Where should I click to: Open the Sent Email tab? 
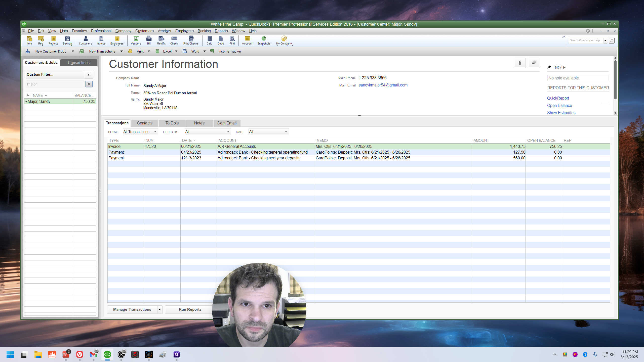(227, 123)
